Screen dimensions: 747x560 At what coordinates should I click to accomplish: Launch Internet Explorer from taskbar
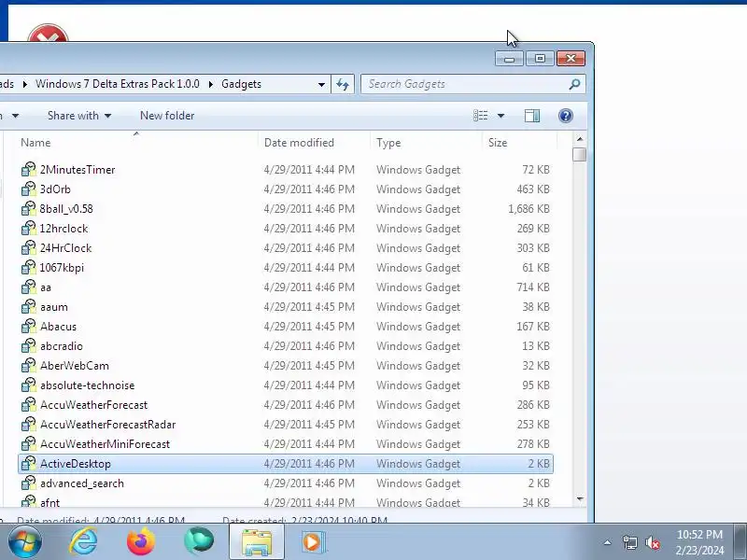click(84, 542)
